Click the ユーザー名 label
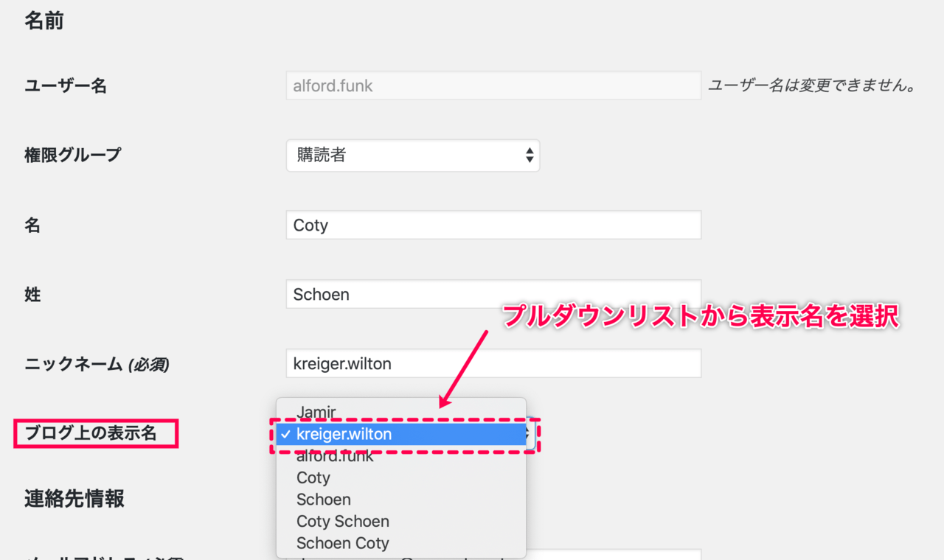Viewport: 944px width, 560px height. click(66, 85)
